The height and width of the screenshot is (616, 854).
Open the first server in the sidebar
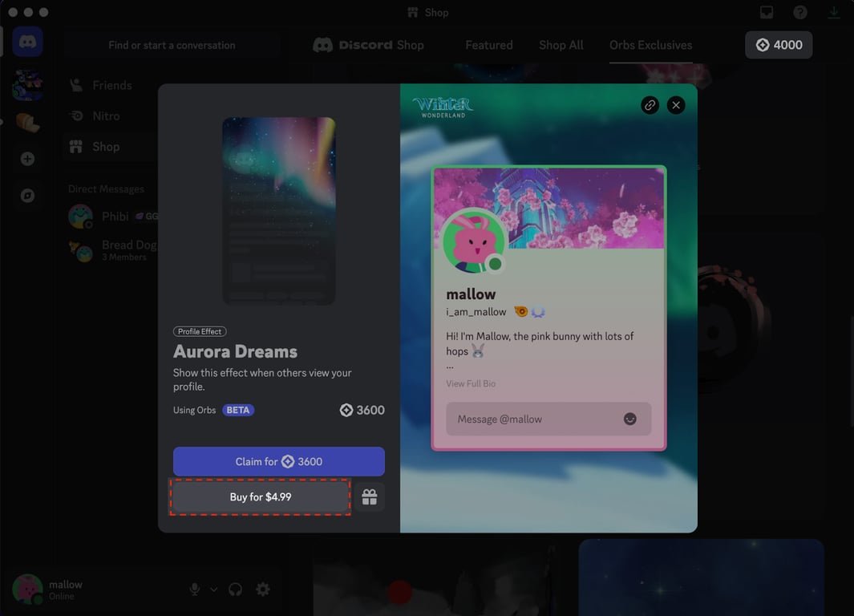click(x=28, y=85)
